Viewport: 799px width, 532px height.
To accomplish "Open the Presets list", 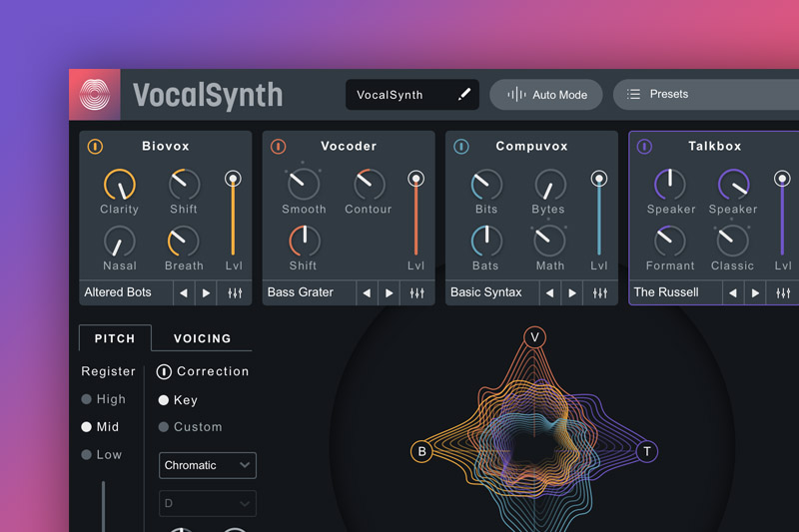I will (708, 94).
